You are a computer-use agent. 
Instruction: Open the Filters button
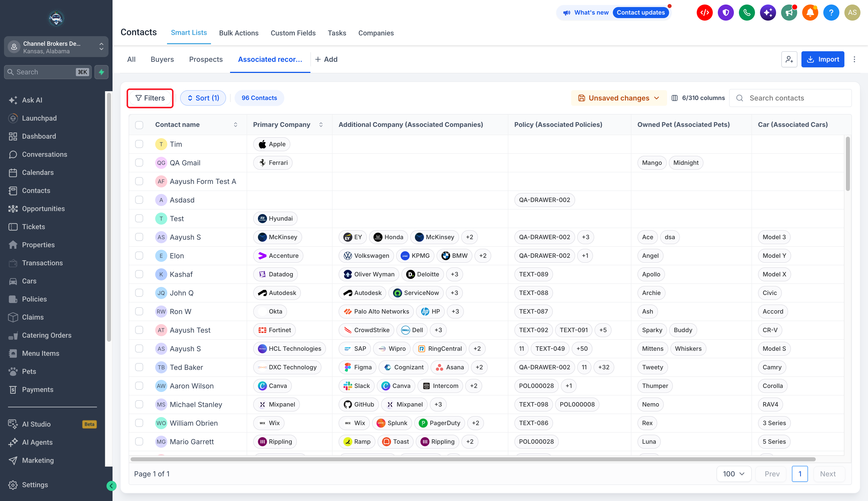(x=150, y=98)
